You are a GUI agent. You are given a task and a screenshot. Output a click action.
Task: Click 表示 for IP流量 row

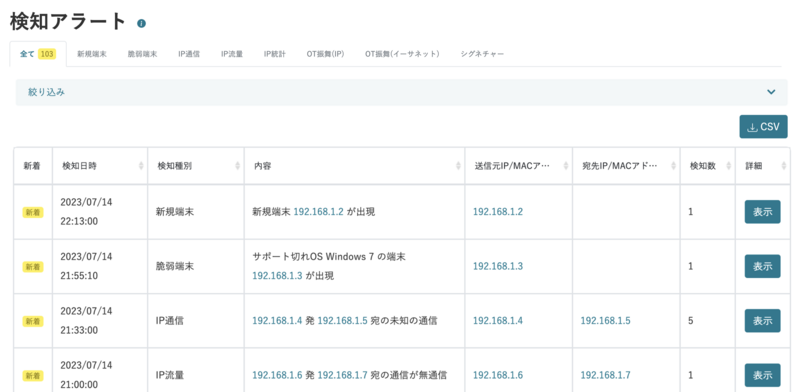(762, 375)
